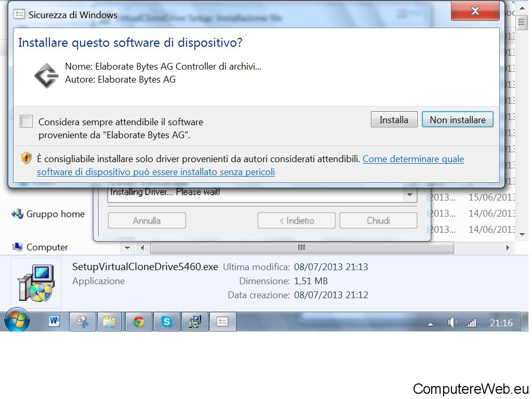Click the Nome: Elaborate Bytes AG Controller text

point(163,66)
